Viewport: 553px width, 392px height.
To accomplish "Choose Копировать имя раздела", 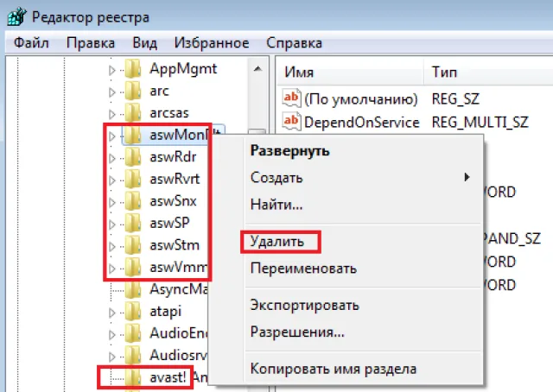I will (x=334, y=369).
